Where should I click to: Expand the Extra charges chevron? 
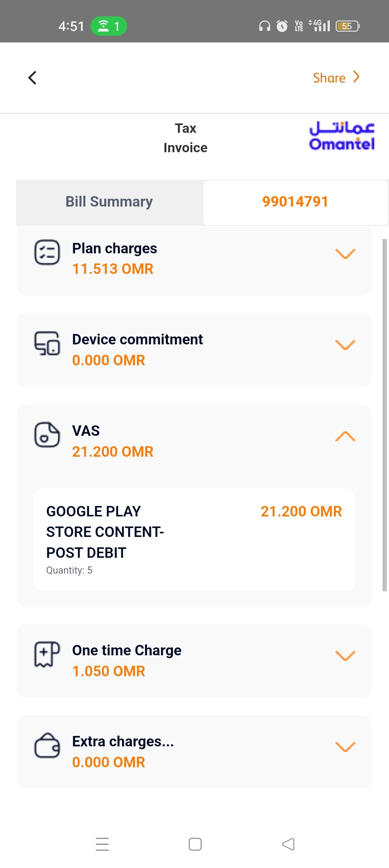coord(345,747)
